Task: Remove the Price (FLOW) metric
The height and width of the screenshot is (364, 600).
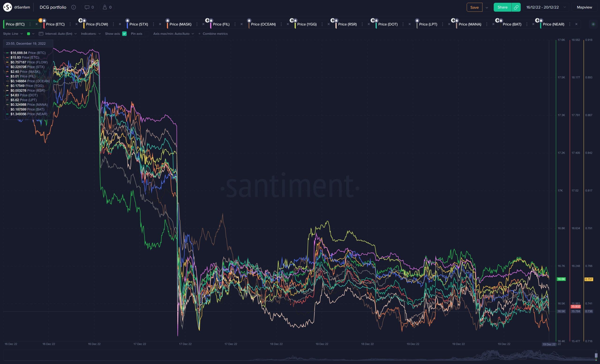Action: click(120, 24)
